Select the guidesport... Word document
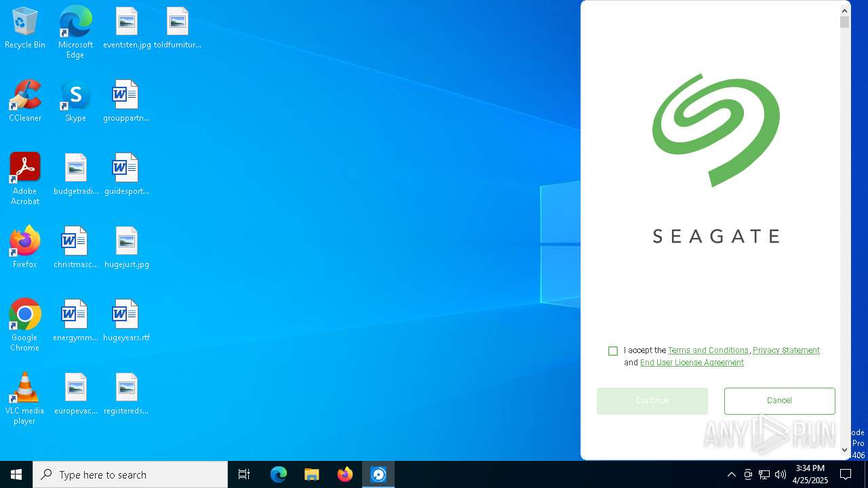868x488 pixels. [x=126, y=175]
